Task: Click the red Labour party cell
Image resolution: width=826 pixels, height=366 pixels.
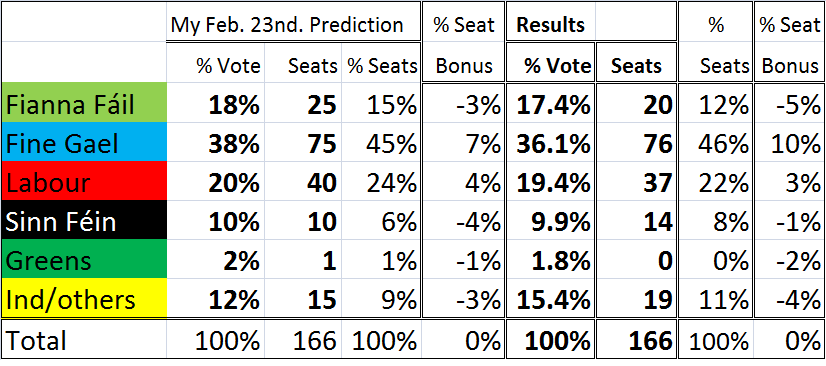Action: (x=84, y=180)
